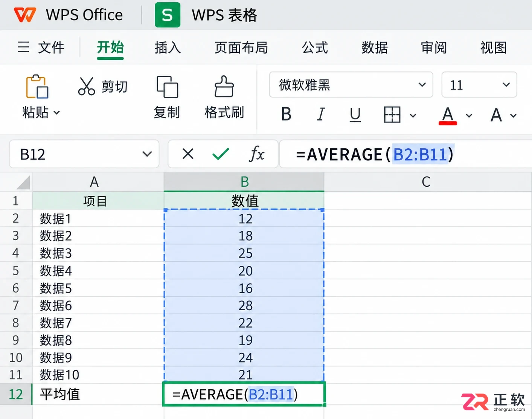This screenshot has width=532, height=419.
Task: Click the green WPS 表格 S icon
Action: (x=168, y=15)
